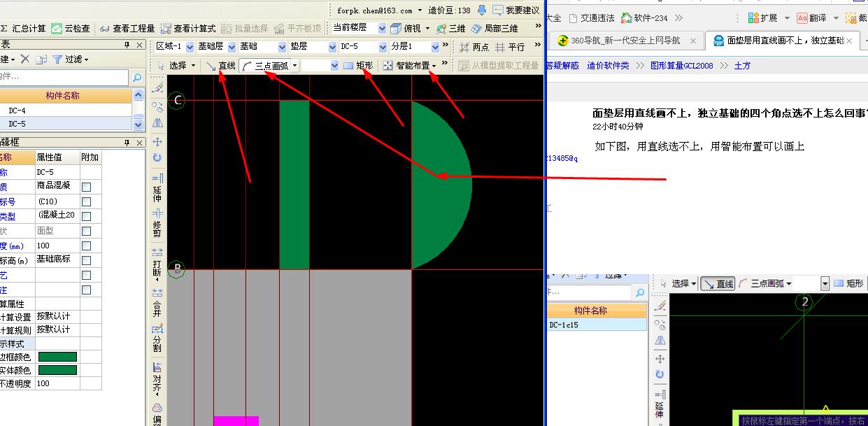Open the 垫层 type dropdown

(x=332, y=47)
